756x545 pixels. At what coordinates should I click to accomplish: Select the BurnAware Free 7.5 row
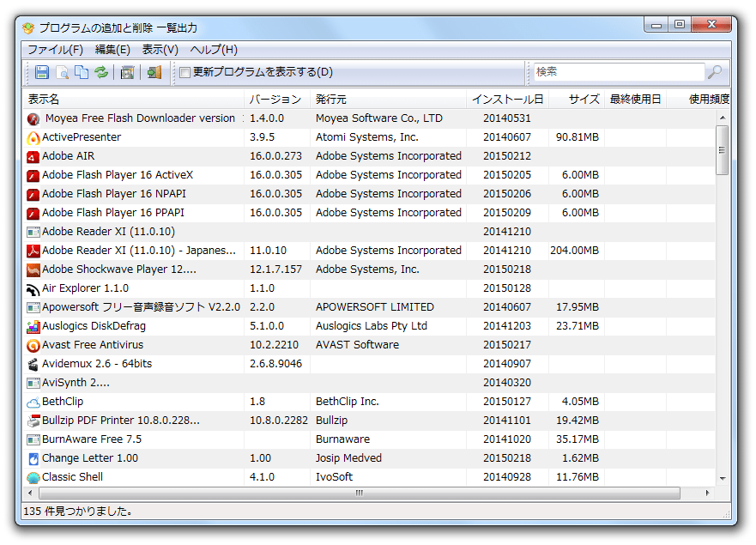click(x=369, y=439)
